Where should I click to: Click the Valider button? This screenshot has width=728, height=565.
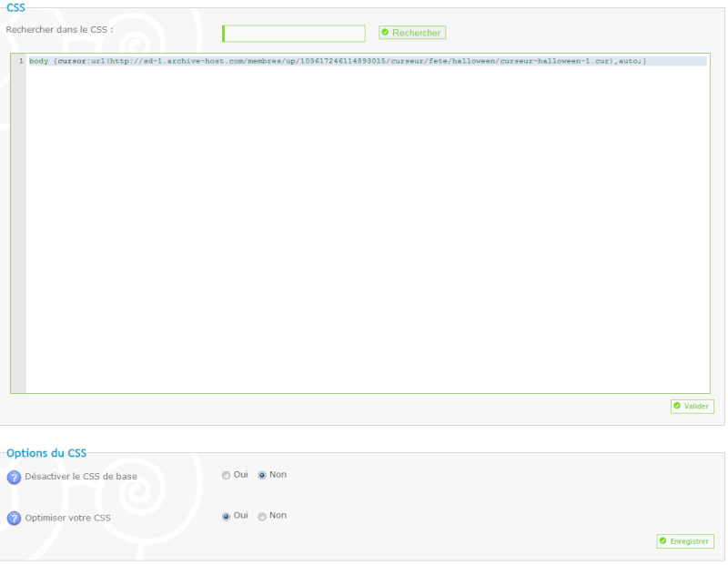[693, 406]
